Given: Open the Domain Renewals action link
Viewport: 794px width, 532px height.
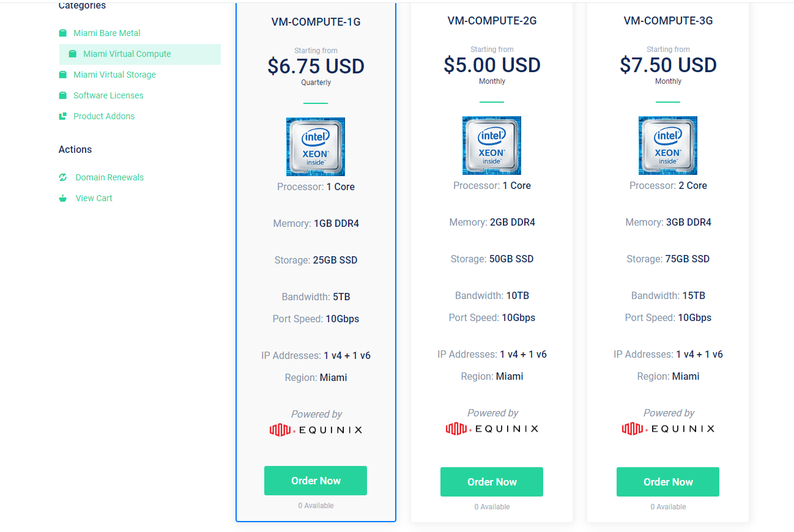Looking at the screenshot, I should 109,177.
